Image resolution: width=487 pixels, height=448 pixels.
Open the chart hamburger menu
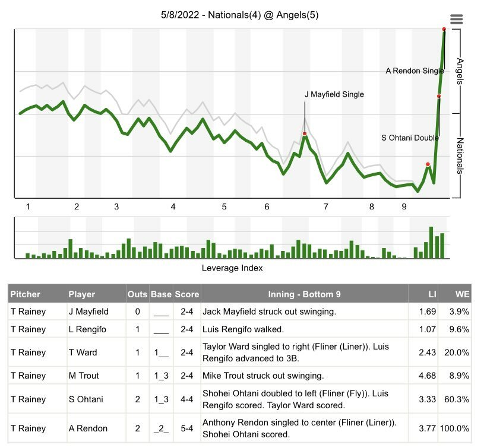(456, 19)
